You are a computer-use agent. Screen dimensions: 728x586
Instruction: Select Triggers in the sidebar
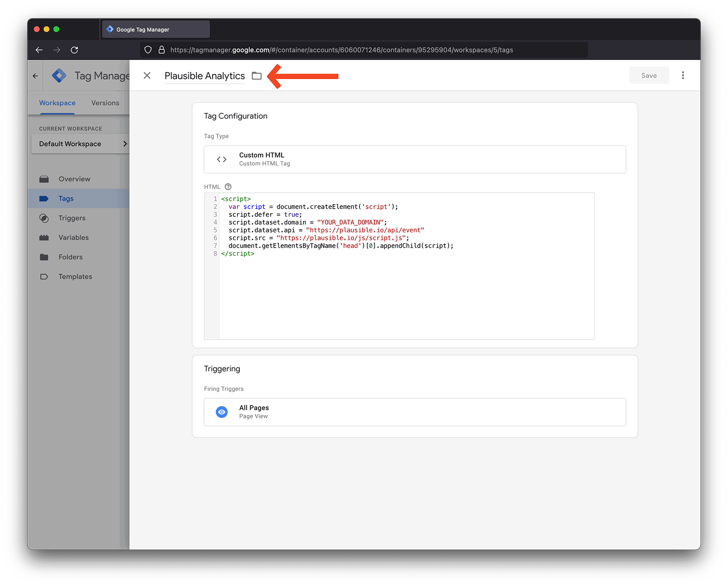(71, 218)
